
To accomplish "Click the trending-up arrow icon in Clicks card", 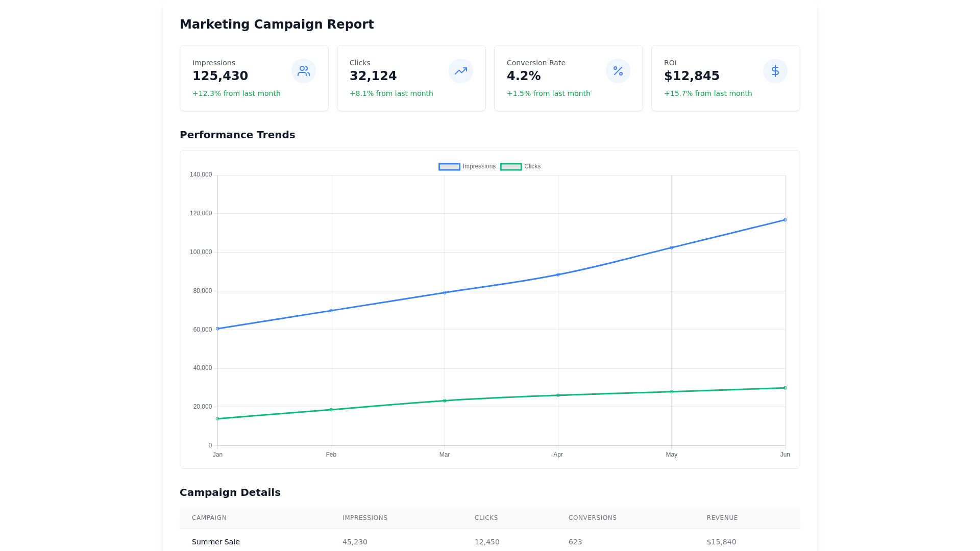I will pos(461,71).
